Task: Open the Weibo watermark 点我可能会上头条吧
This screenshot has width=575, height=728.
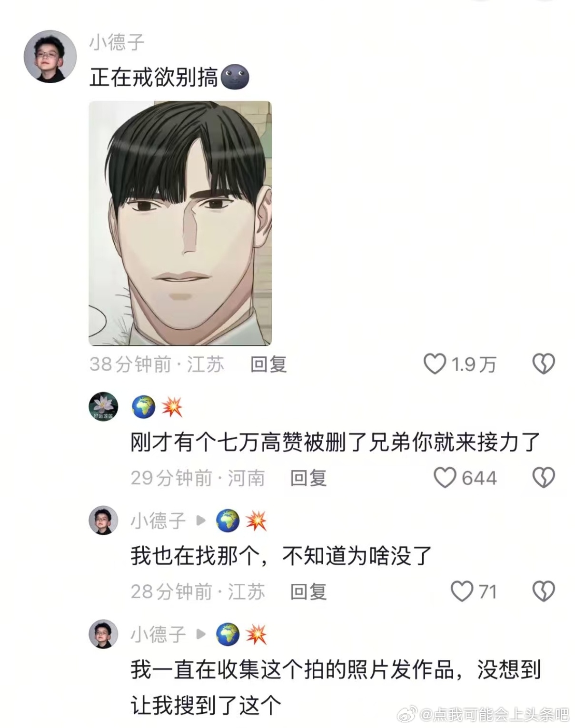Action: click(x=486, y=714)
